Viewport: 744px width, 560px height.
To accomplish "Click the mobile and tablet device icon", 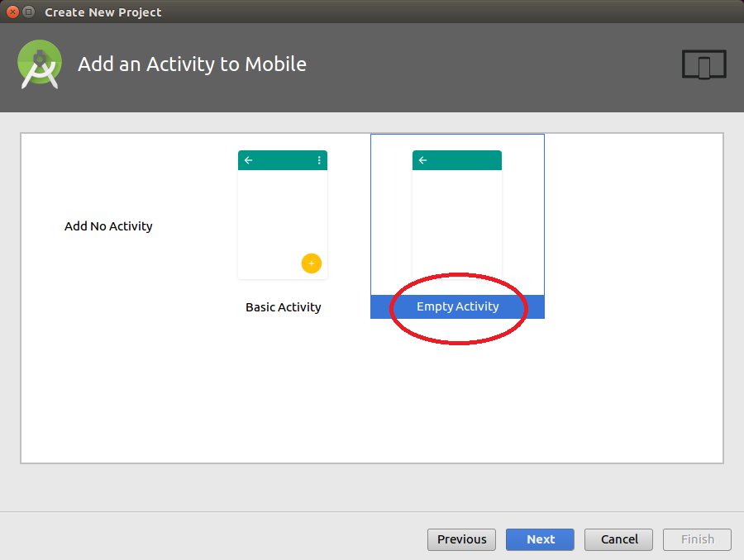I will pyautogui.click(x=704, y=64).
